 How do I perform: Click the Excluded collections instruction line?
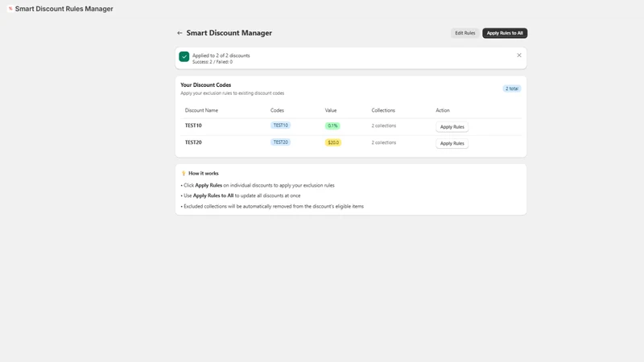(272, 207)
